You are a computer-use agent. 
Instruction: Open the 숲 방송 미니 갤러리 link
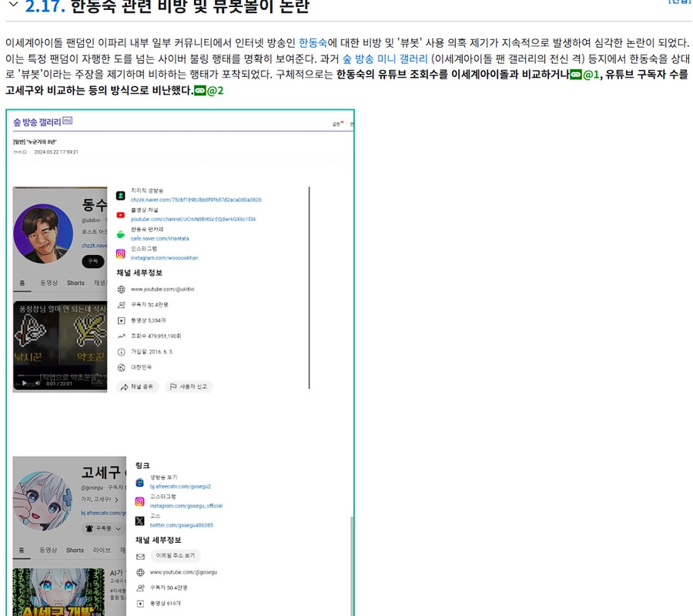[385, 59]
